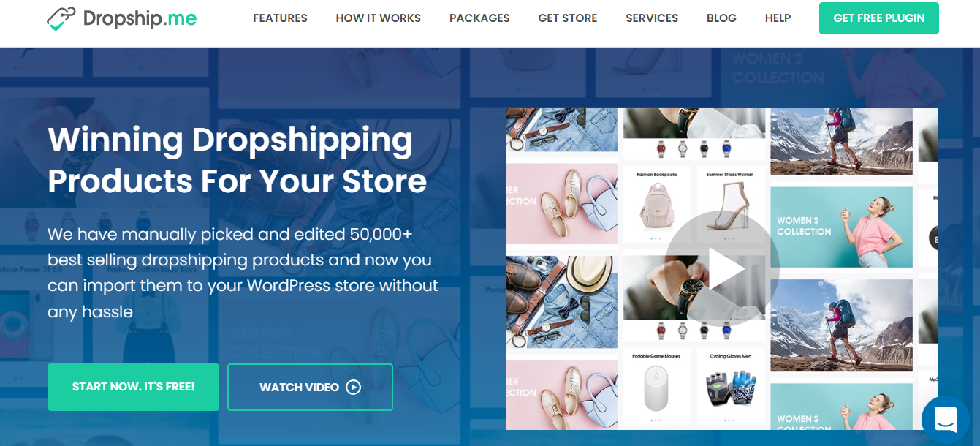The image size is (980, 446).
Task: Navigate to the Services page
Action: 652,18
